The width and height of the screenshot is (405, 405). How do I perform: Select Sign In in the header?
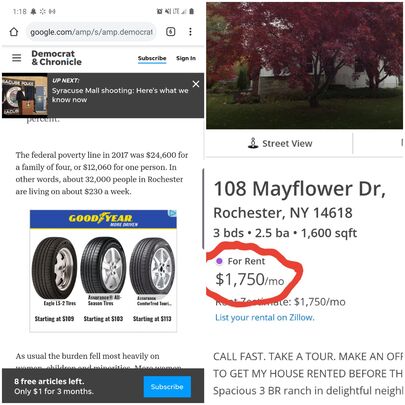[x=186, y=58]
